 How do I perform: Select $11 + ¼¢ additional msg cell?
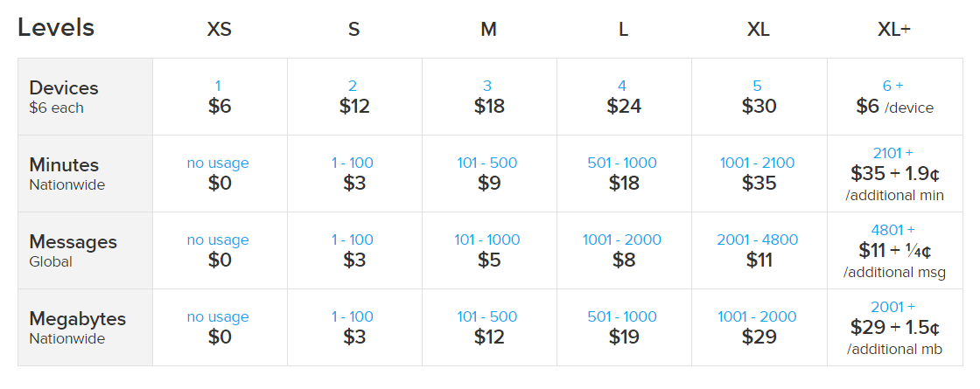click(x=895, y=250)
